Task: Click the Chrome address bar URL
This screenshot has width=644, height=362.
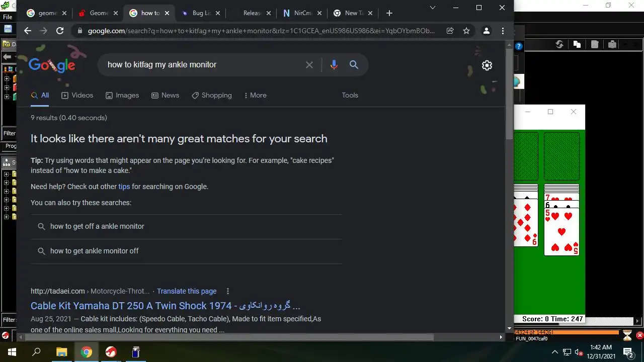Action: [x=261, y=31]
